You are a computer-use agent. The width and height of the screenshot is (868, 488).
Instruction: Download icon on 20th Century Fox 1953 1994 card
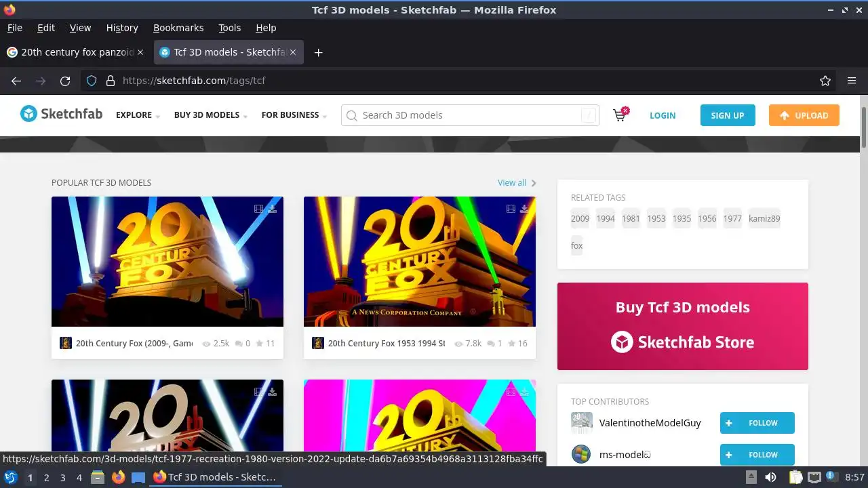click(524, 209)
